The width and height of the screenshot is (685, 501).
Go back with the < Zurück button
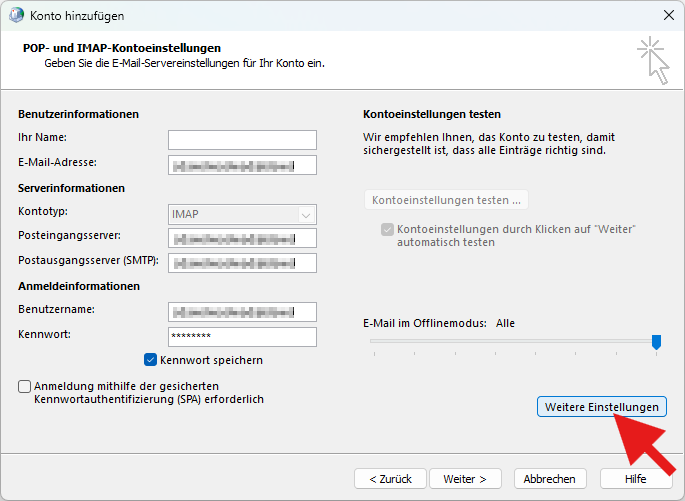[390, 479]
